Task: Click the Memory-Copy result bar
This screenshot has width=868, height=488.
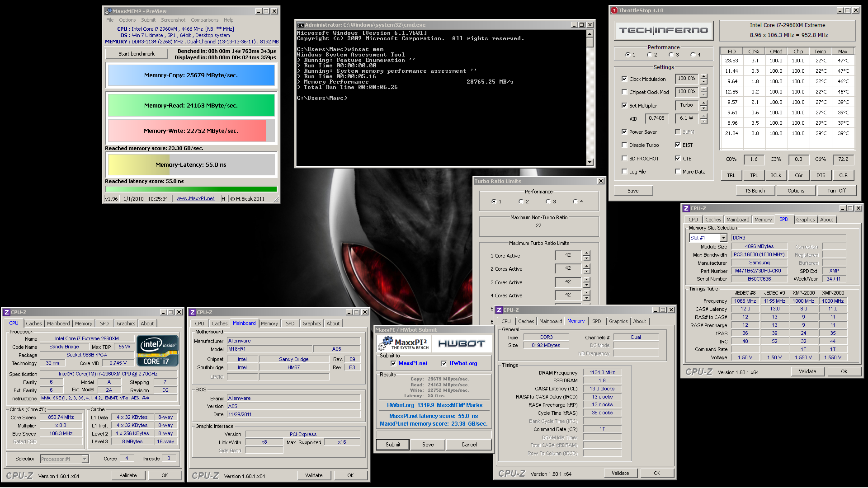Action: pos(191,75)
